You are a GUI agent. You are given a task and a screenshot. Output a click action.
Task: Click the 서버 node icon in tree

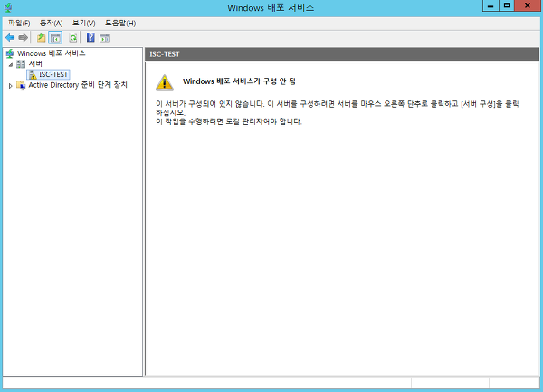(21, 64)
